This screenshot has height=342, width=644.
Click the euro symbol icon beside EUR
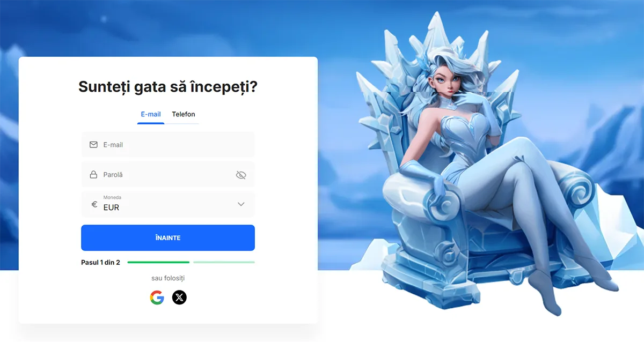(x=94, y=204)
